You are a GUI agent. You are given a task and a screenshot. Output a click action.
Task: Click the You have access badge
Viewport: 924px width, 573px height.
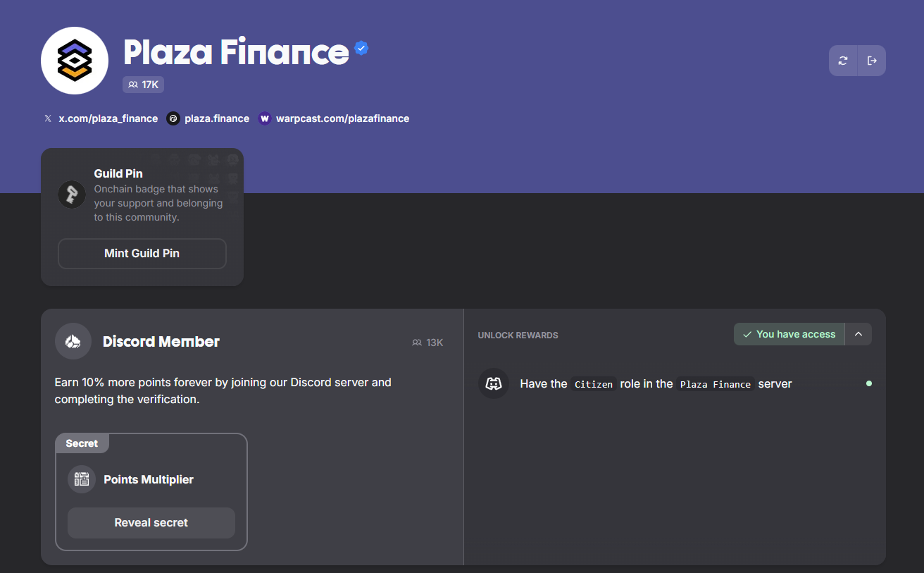point(789,334)
